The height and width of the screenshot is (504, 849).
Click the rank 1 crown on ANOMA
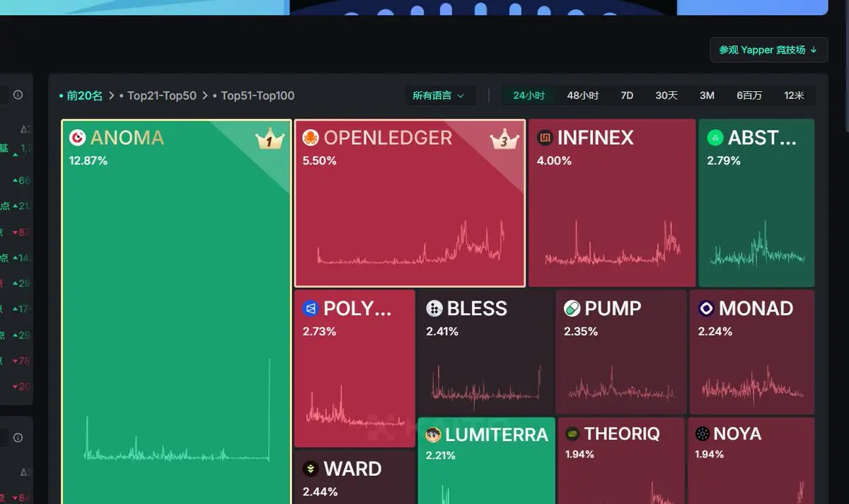pos(270,140)
